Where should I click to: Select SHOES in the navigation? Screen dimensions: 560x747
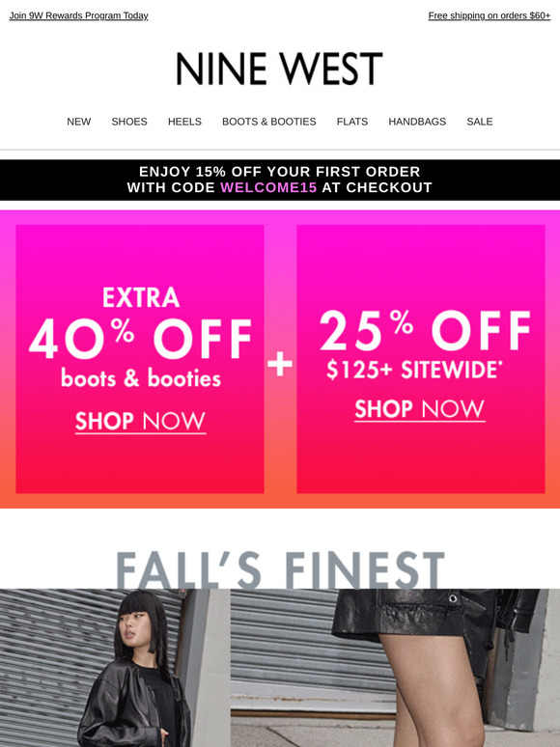129,122
